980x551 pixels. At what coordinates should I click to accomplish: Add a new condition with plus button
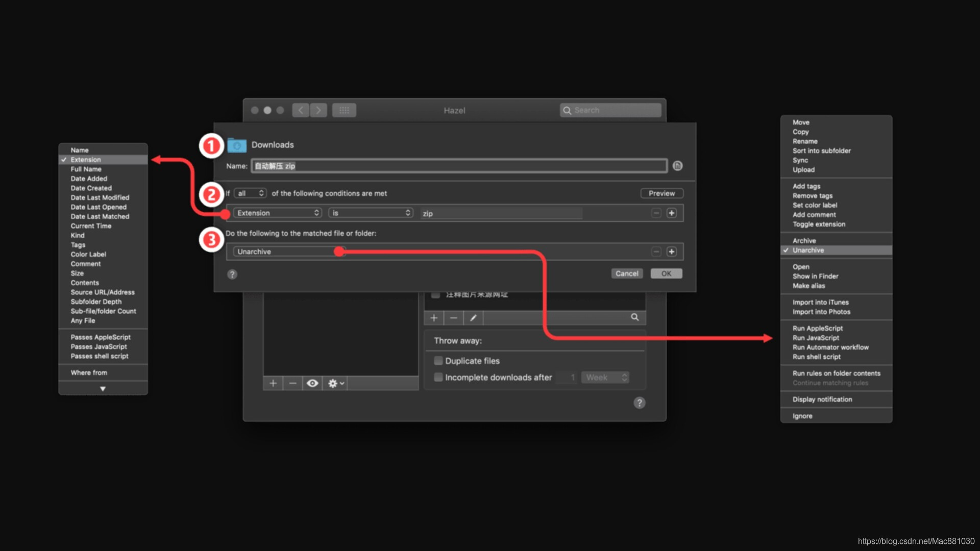point(672,213)
